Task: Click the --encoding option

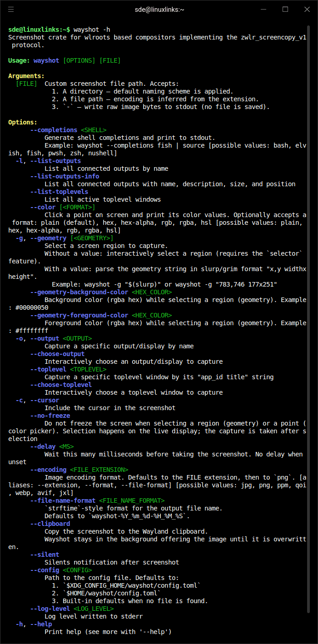Action: pyautogui.click(x=48, y=470)
